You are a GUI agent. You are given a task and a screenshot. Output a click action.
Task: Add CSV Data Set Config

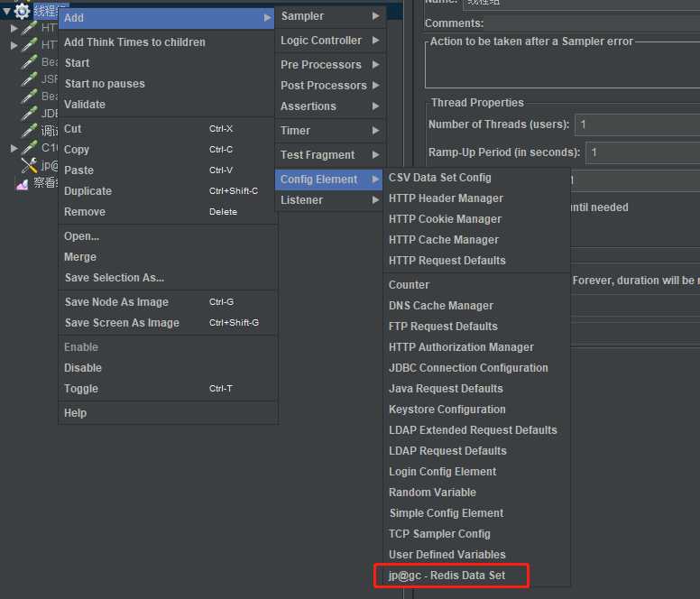[x=477, y=178]
